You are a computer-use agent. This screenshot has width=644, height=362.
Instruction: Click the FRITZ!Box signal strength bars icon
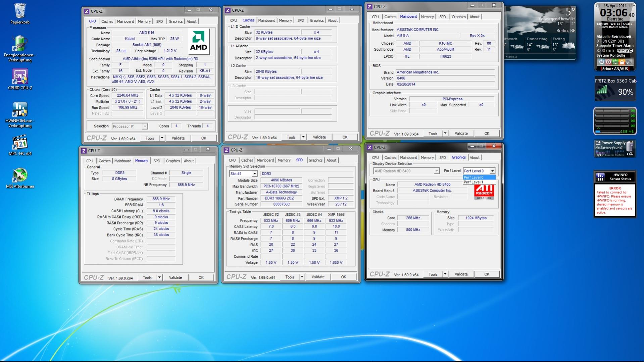click(602, 90)
